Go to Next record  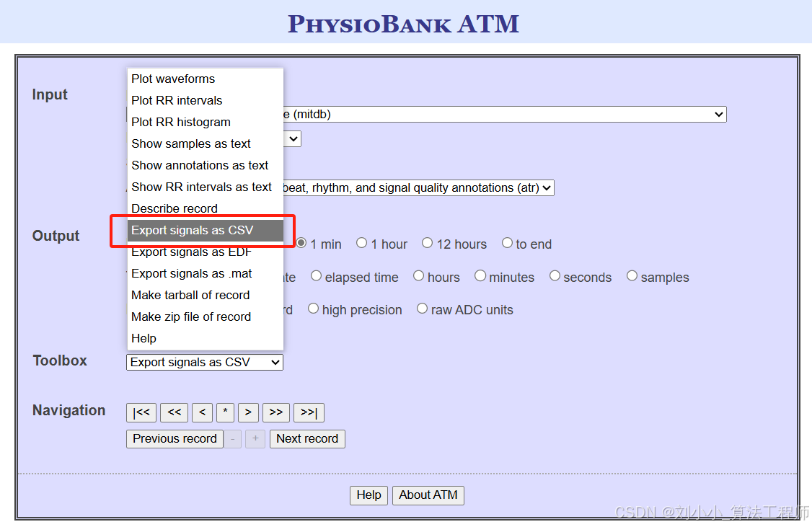307,439
